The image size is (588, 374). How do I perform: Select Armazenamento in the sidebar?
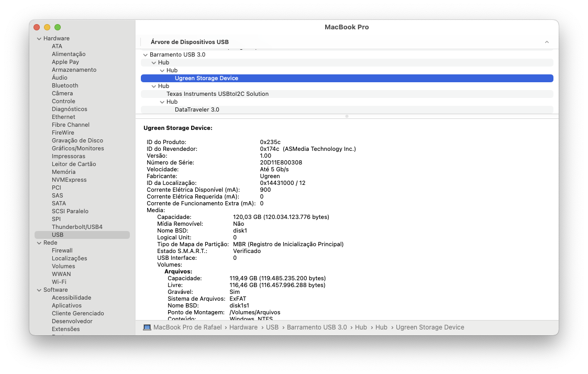[74, 70]
